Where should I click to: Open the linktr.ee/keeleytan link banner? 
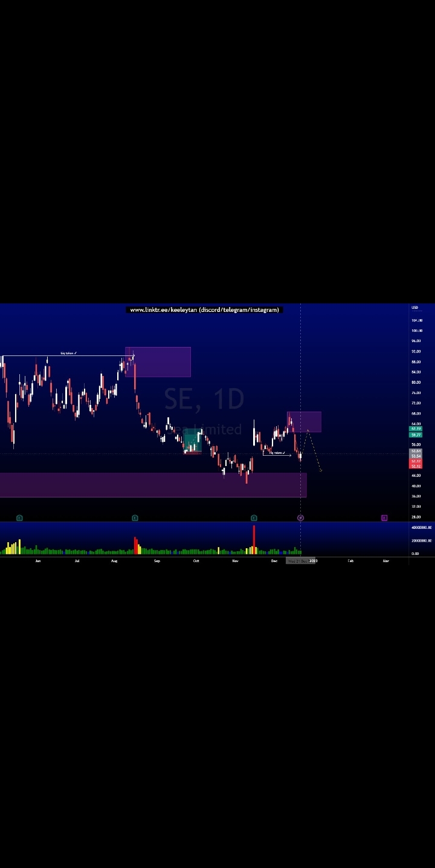pos(204,309)
